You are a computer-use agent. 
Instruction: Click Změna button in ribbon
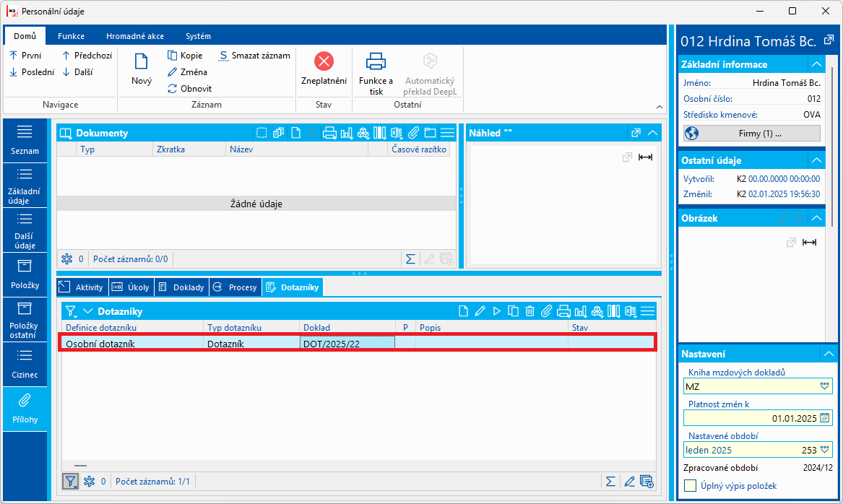pyautogui.click(x=187, y=72)
